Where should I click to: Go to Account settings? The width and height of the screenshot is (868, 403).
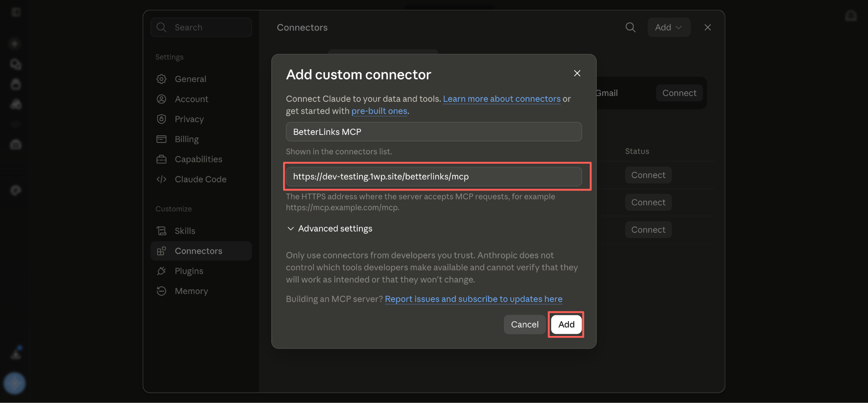pos(201,99)
